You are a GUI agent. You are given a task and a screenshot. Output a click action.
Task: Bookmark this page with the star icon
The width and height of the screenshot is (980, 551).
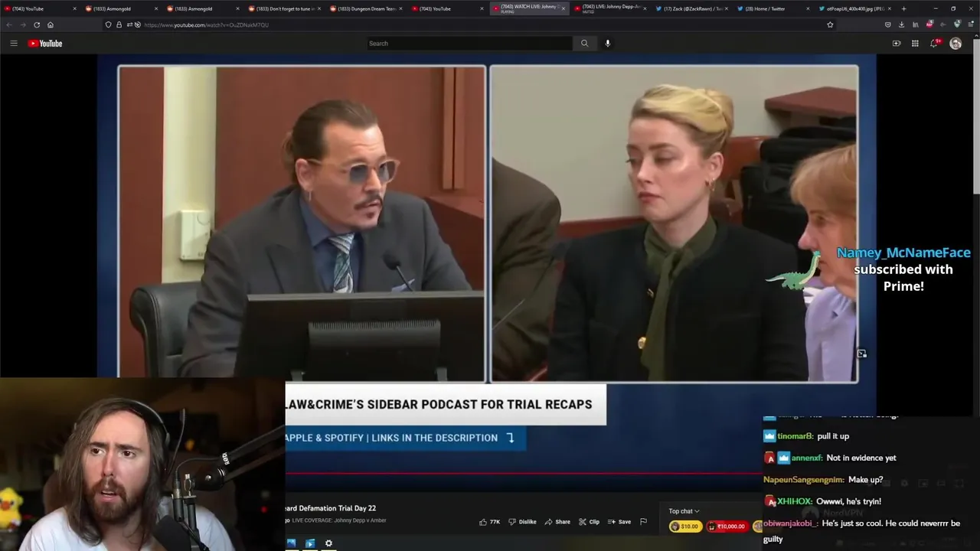click(x=830, y=24)
